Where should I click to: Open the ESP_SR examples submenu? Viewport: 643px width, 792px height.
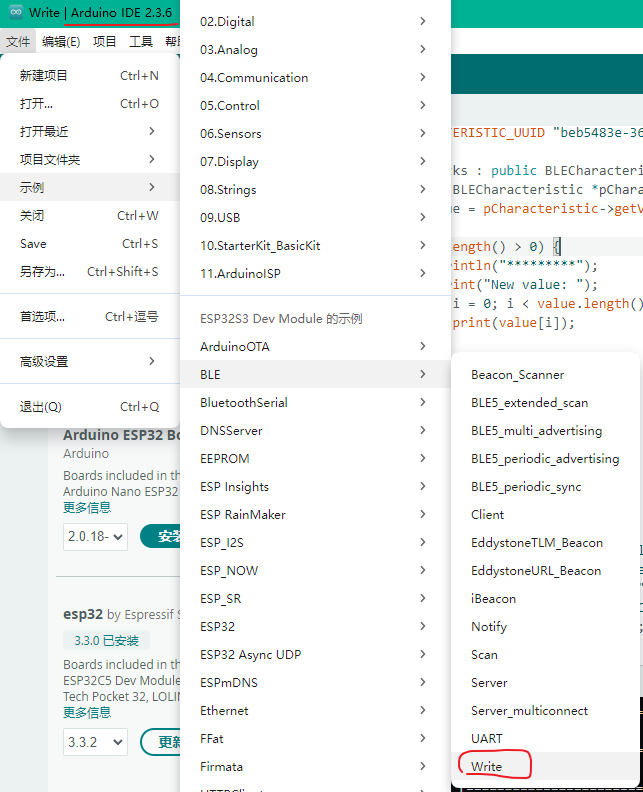click(x=315, y=599)
